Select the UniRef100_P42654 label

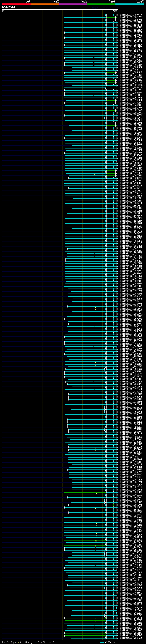131,77
